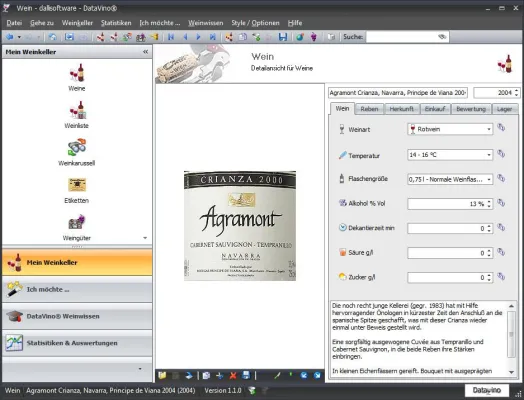Click the link icon next to Alkohol % Vol
Viewport: 524px width, 400px height.
[x=501, y=203]
